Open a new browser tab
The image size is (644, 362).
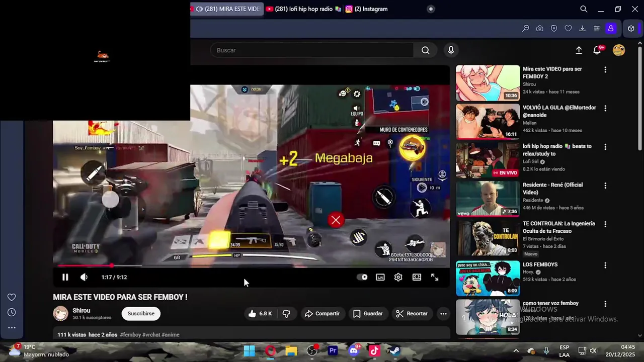431,9
